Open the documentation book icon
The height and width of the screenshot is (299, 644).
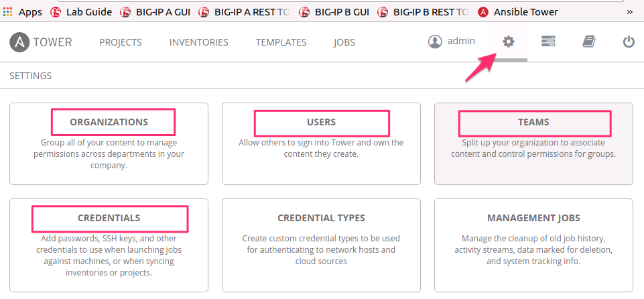(589, 42)
